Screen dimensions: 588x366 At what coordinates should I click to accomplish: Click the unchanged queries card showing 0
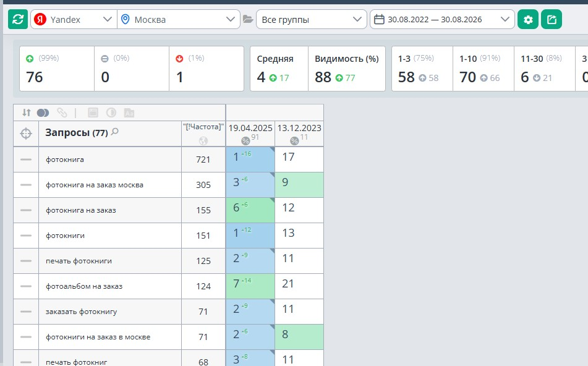pyautogui.click(x=132, y=69)
